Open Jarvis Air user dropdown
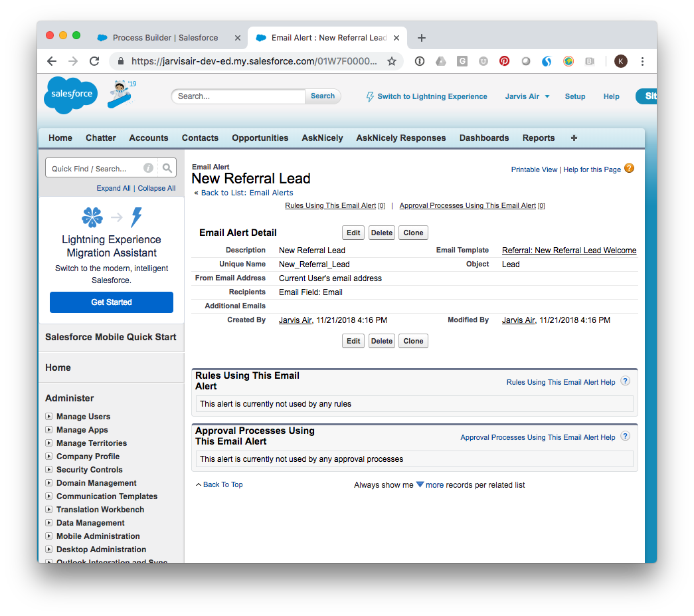The width and height of the screenshot is (694, 616). pos(527,96)
